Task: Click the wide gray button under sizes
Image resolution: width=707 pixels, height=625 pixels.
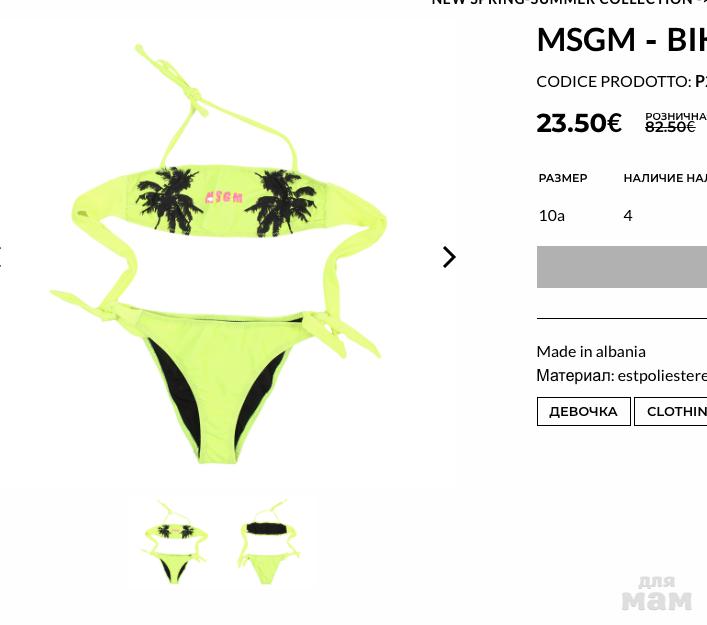Action: pos(622,267)
